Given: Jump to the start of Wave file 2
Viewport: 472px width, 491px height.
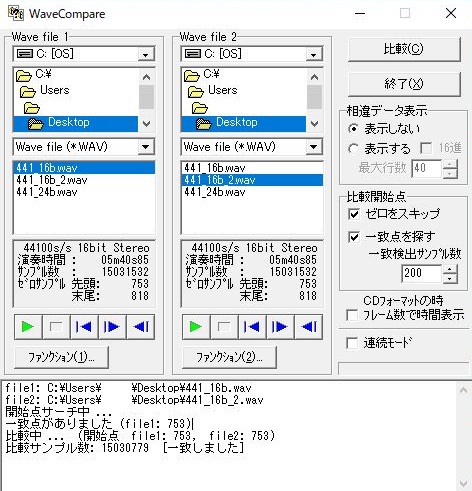Looking at the screenshot, I should pyautogui.click(x=252, y=327).
